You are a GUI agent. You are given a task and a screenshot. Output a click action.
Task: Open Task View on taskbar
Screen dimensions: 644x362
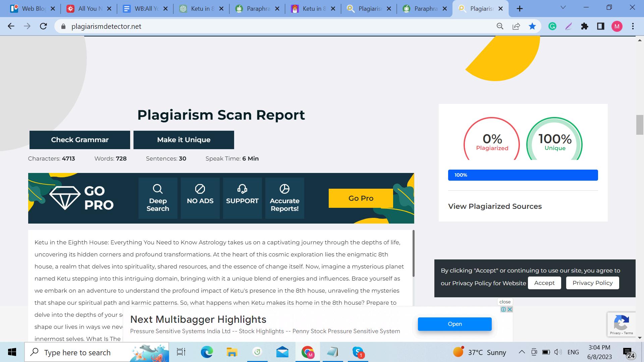(x=181, y=352)
